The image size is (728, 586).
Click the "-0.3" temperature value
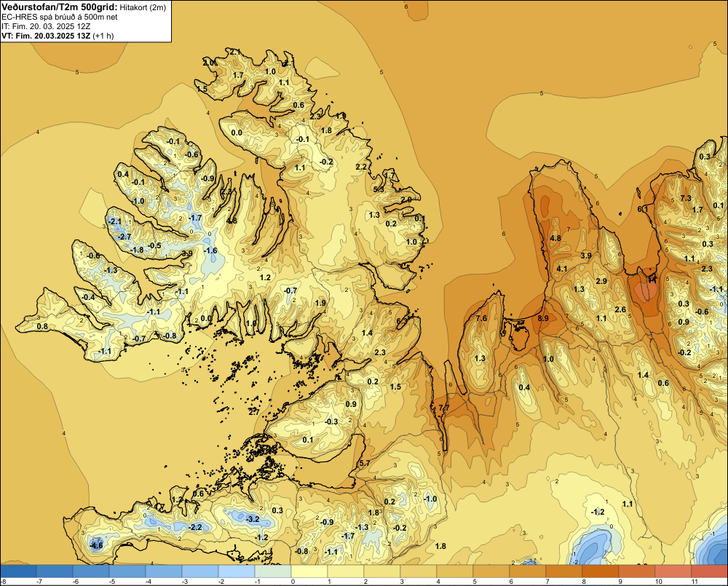tap(331, 421)
